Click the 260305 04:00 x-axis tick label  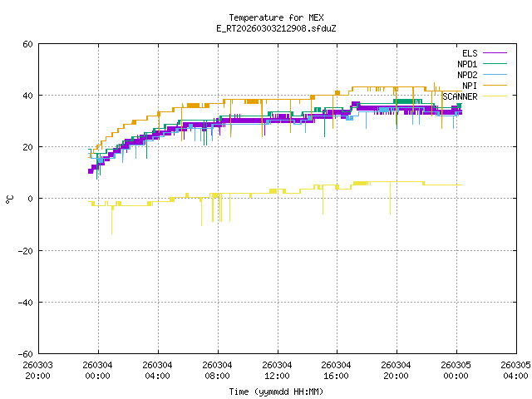click(515, 370)
